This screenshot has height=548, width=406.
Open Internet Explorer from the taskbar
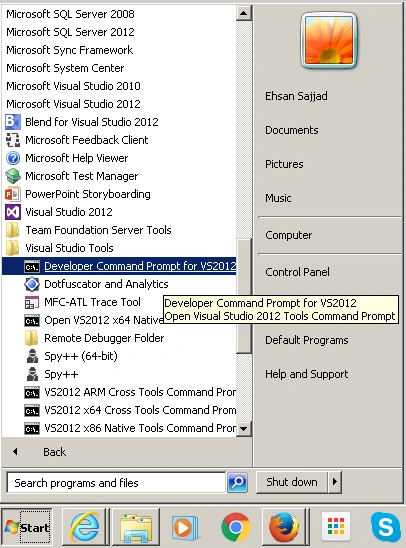pos(85,527)
